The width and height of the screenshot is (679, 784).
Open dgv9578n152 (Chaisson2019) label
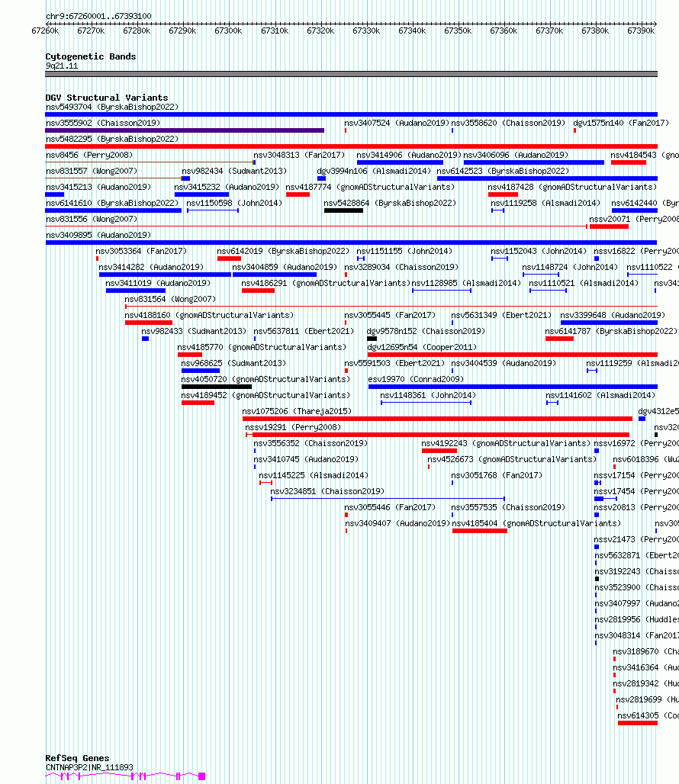tap(426, 331)
